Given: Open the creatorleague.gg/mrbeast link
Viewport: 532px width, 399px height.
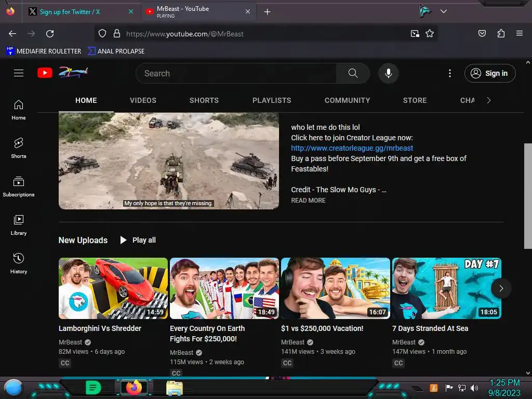Looking at the screenshot, I should [352, 148].
